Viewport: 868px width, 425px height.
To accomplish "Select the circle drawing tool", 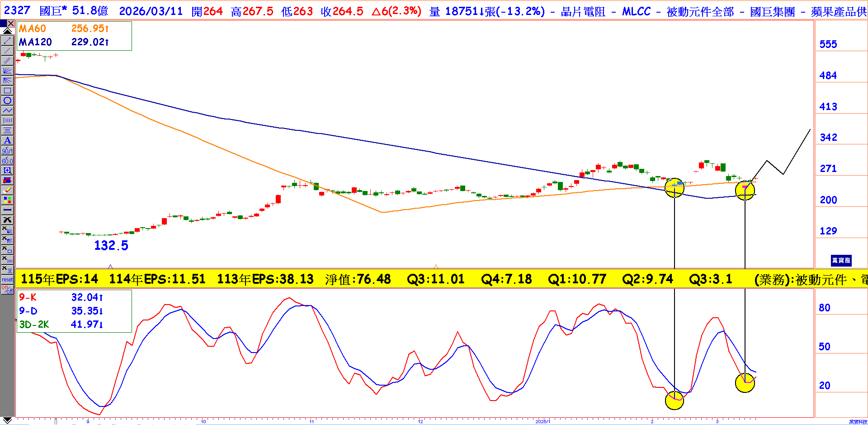I will point(7,100).
